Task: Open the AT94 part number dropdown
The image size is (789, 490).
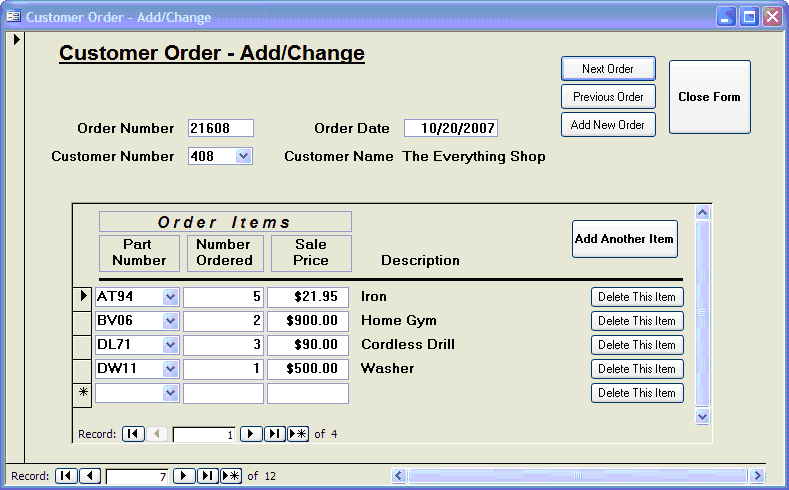Action: (x=171, y=297)
